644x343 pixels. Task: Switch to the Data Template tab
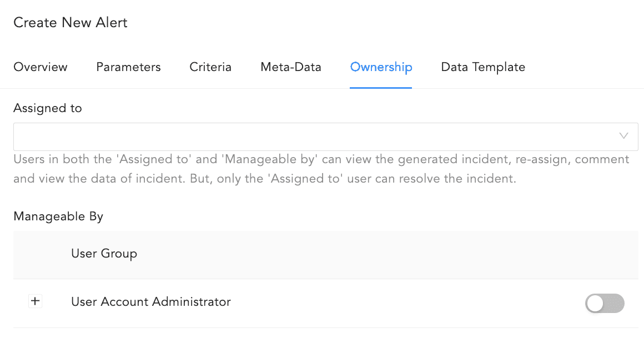click(x=482, y=67)
